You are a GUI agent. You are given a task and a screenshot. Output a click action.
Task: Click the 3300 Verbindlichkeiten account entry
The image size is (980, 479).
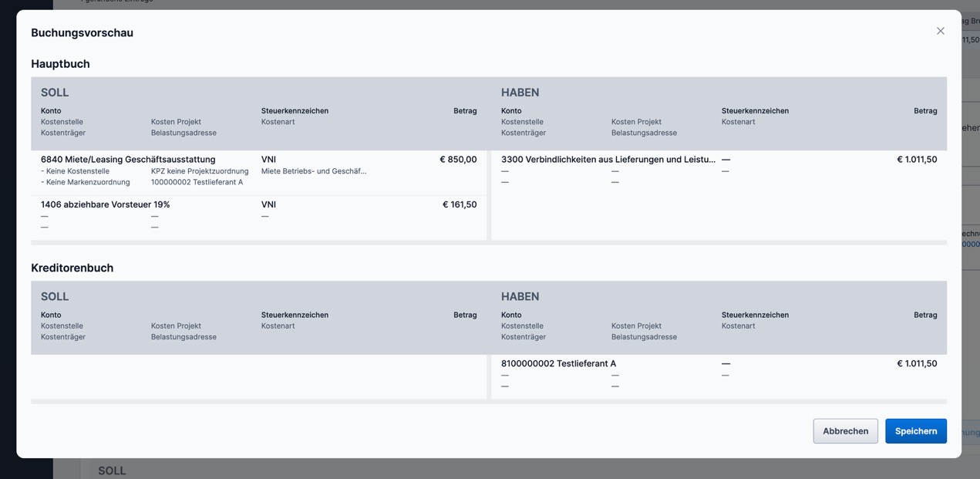point(608,160)
